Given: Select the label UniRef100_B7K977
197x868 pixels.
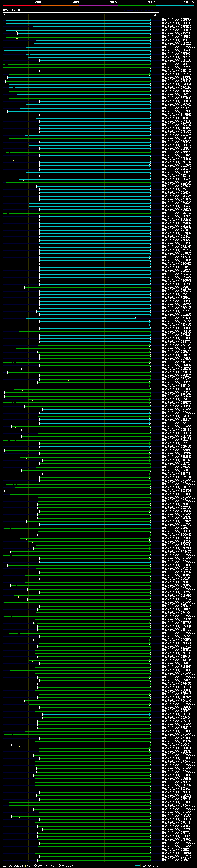Looking at the screenshot, I should 177,132.
